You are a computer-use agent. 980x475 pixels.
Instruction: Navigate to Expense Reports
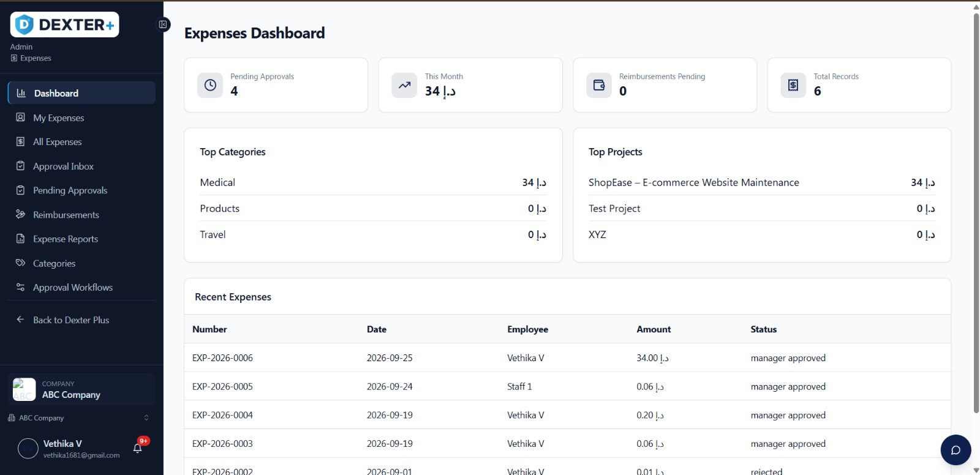(x=81, y=239)
